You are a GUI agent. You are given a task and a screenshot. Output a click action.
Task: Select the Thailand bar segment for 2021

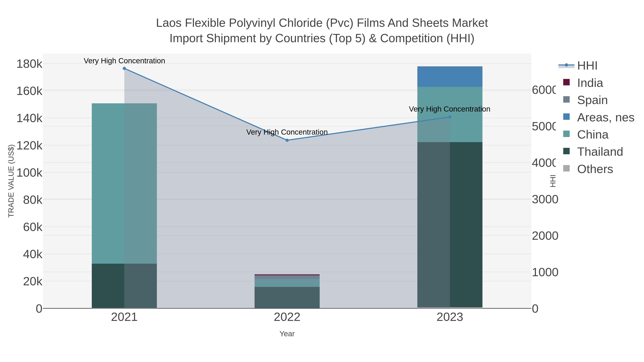124,286
